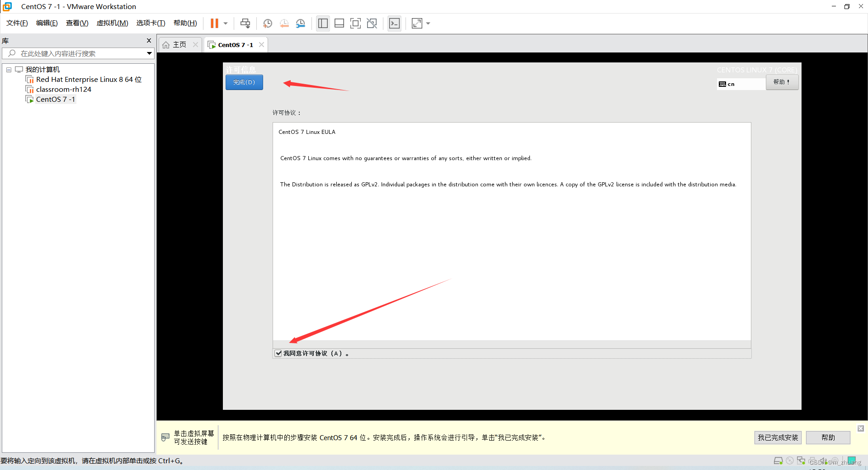Click the 帮助! button in installer
Image resolution: width=868 pixels, height=470 pixels.
click(x=782, y=82)
